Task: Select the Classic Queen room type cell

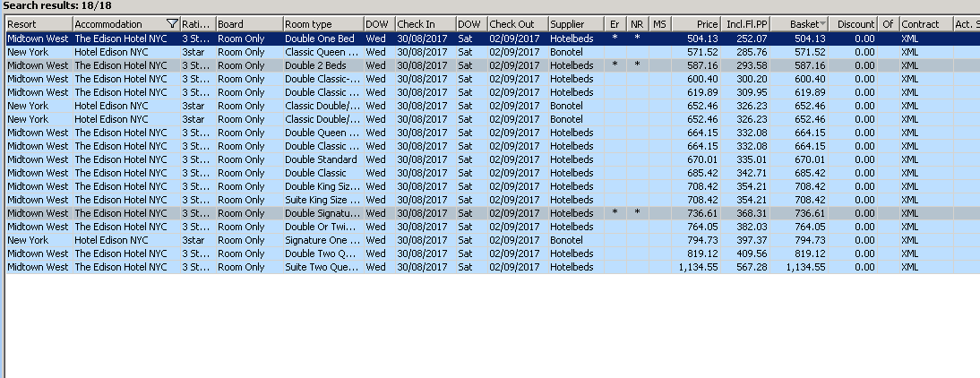Action: [x=323, y=52]
